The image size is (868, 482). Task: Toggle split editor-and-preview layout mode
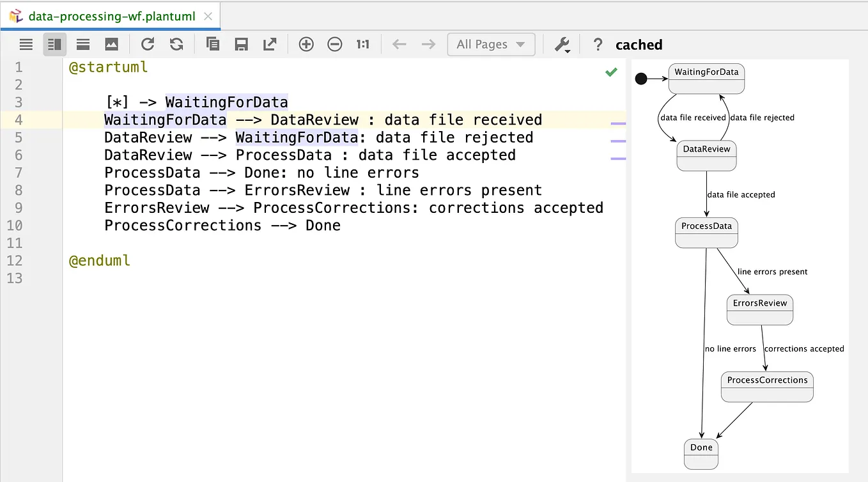(x=55, y=44)
